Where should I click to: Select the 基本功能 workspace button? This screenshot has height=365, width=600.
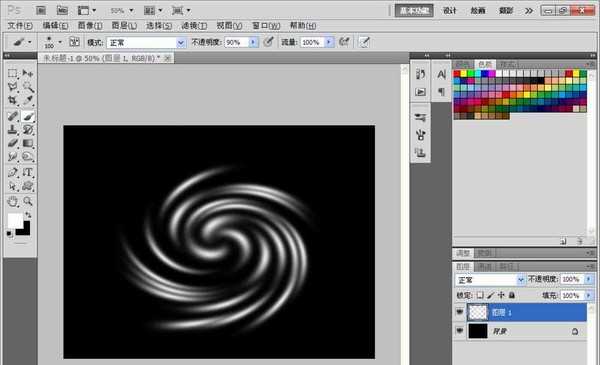click(414, 11)
